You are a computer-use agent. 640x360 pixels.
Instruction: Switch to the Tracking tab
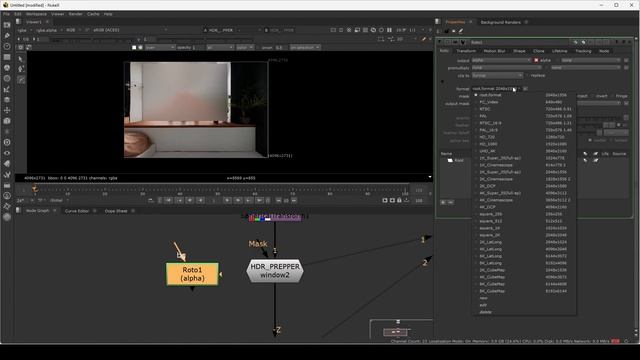tap(583, 51)
